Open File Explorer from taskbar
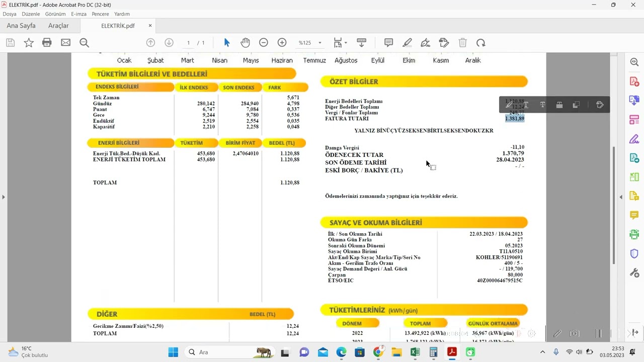The image size is (644, 362). click(x=396, y=352)
